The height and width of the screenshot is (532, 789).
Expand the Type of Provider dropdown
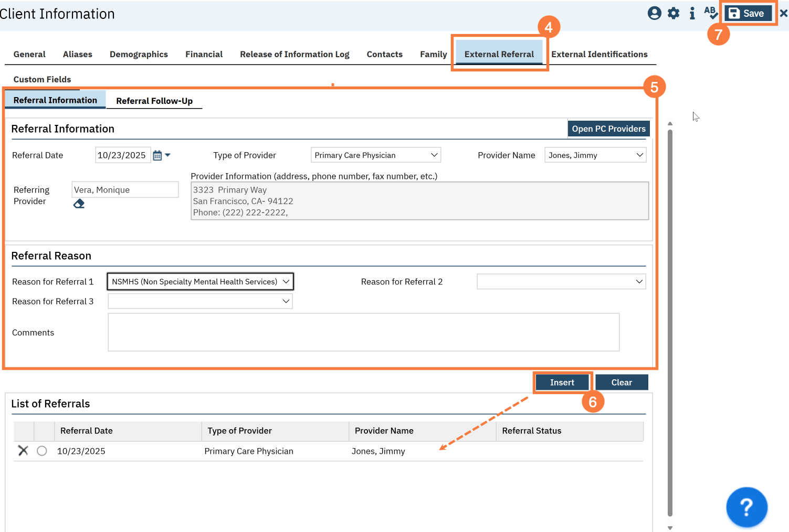375,155
